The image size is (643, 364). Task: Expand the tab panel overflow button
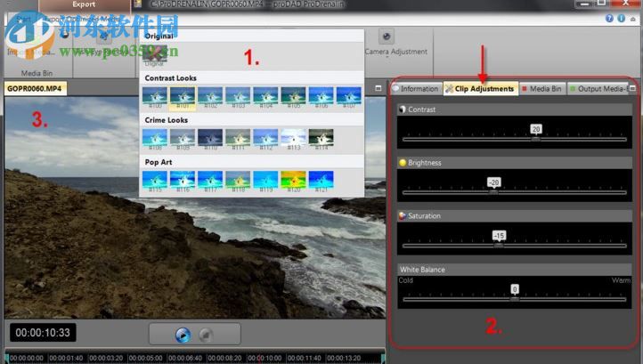pyautogui.click(x=632, y=89)
